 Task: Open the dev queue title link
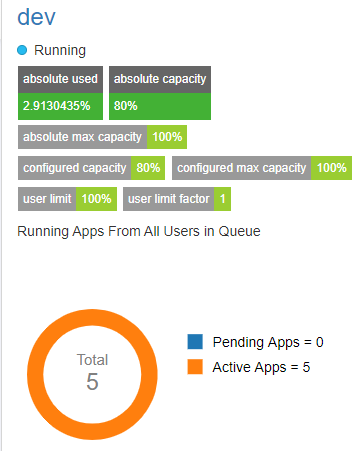coord(36,17)
